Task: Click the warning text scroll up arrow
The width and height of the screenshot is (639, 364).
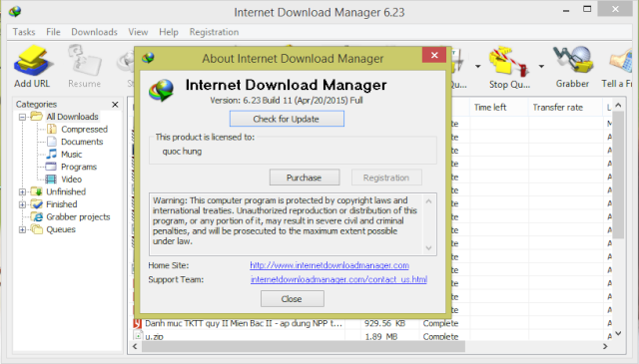Action: [x=428, y=201]
